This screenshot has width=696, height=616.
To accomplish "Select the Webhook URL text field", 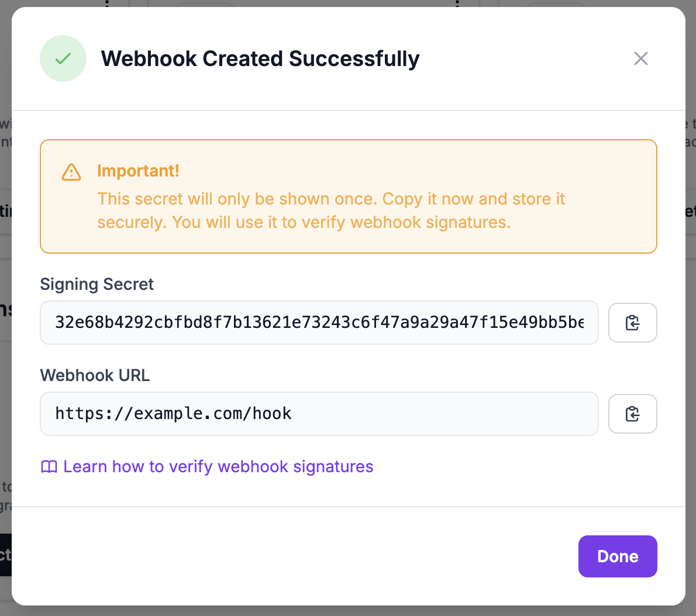I will (x=319, y=414).
